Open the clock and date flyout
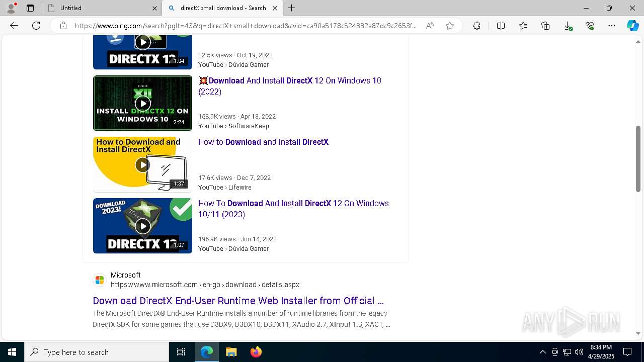644x362 pixels. point(601,352)
